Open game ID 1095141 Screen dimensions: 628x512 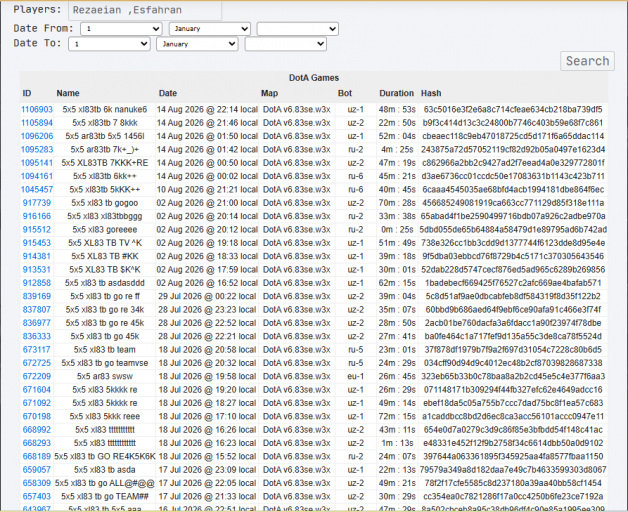pyautogui.click(x=37, y=163)
